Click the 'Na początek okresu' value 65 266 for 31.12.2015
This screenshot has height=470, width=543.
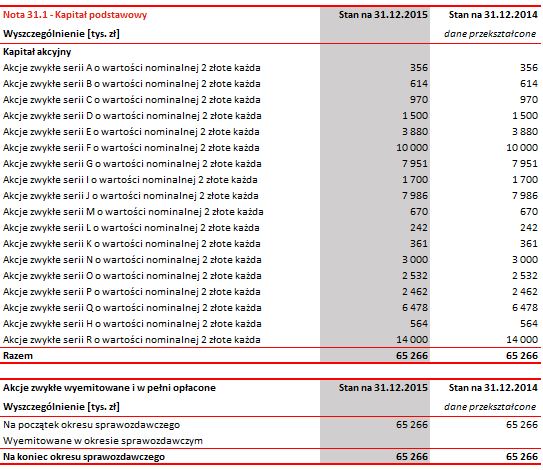point(412,425)
